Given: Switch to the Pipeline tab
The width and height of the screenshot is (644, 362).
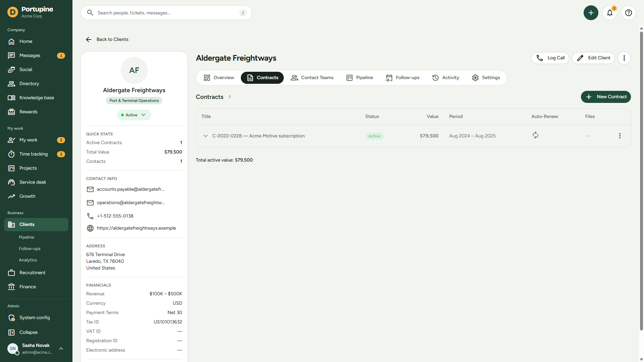Looking at the screenshot, I should coord(360,78).
